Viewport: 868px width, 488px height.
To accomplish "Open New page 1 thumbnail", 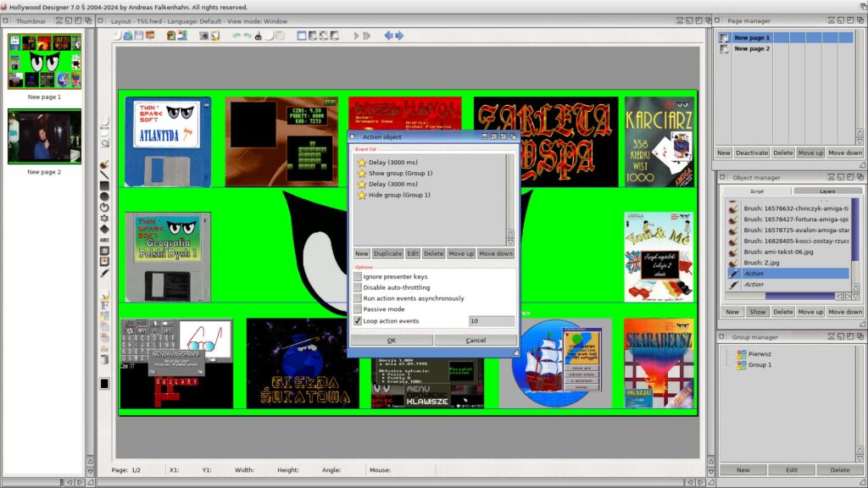I will 44,61.
